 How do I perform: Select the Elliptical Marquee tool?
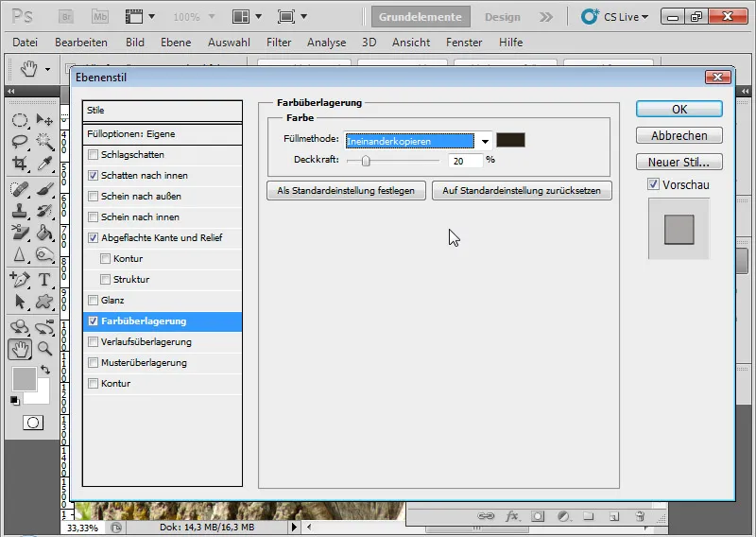tap(19, 120)
